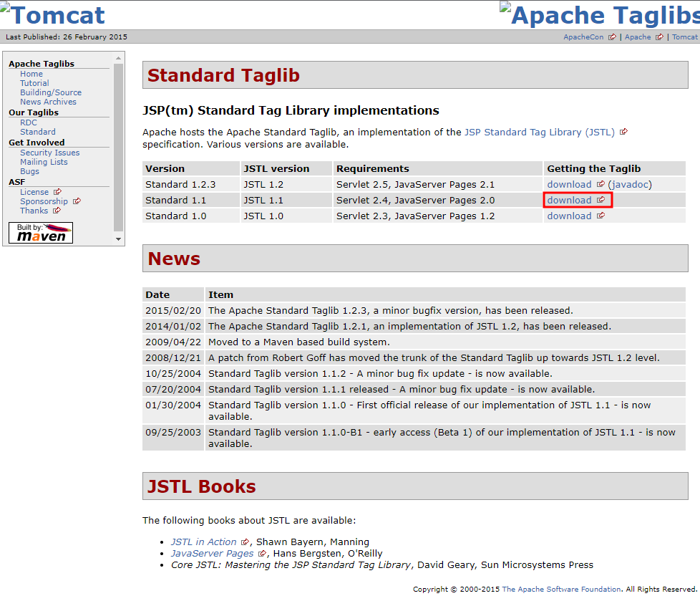Open The Apache Software Foundation footer link
The height and width of the screenshot is (606, 700).
tap(561, 590)
